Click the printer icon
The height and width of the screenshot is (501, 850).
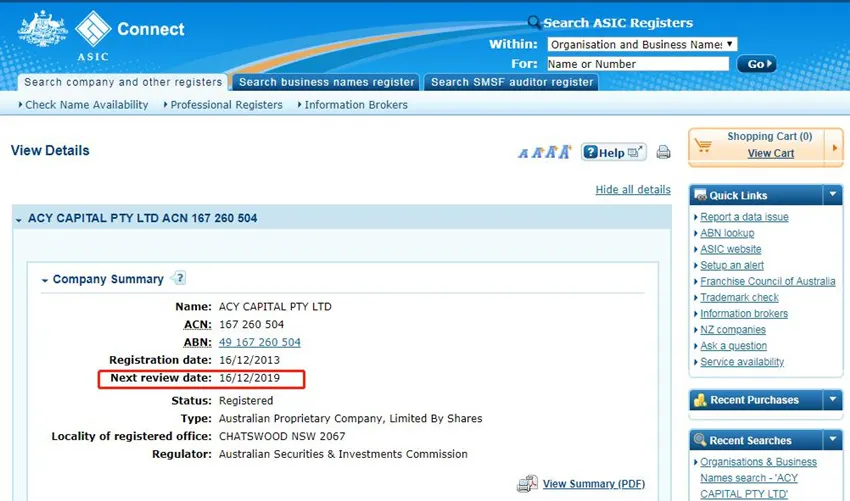coord(663,152)
